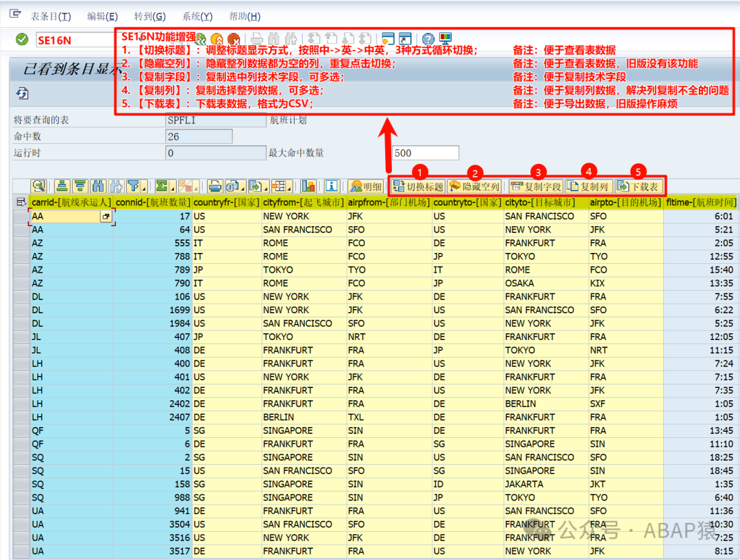This screenshot has height=560, width=740.
Task: Click the SE16N command field
Action: tap(75, 40)
